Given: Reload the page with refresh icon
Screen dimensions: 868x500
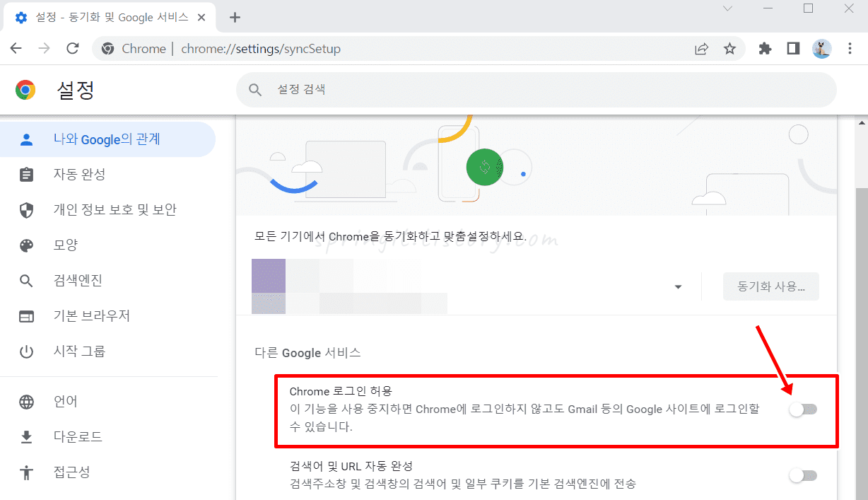Looking at the screenshot, I should (72, 49).
